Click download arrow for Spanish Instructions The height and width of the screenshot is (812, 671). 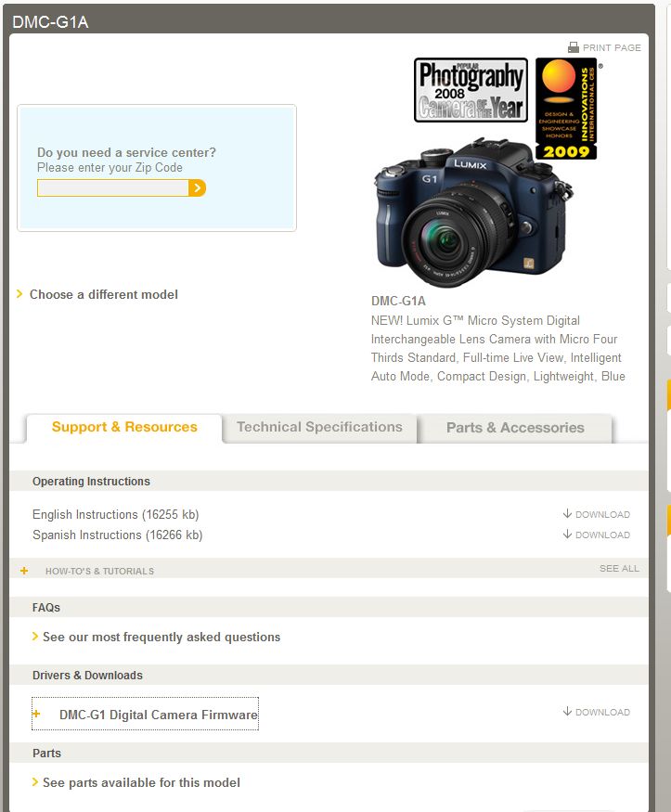[567, 534]
